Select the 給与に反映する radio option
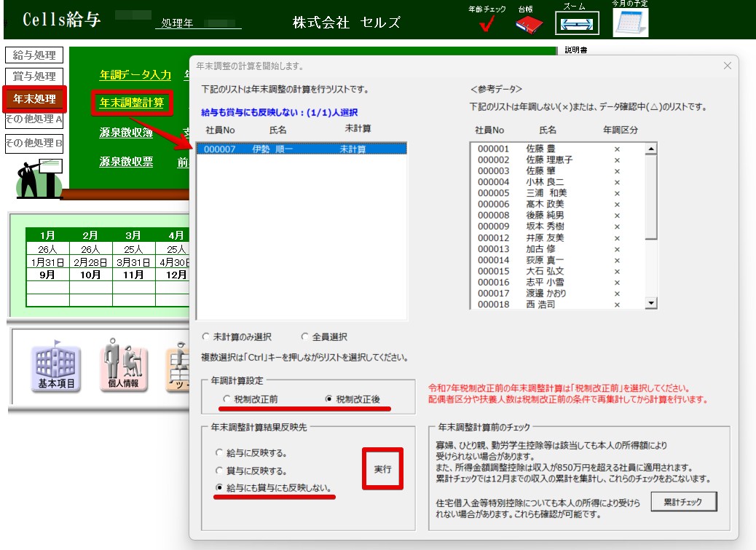Screen dimensions: 756x550 [x=219, y=453]
